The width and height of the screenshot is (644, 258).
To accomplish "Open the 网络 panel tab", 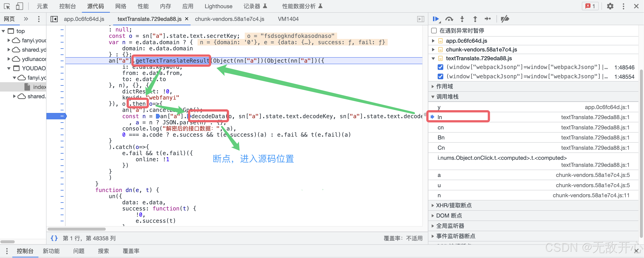I will click(x=121, y=6).
